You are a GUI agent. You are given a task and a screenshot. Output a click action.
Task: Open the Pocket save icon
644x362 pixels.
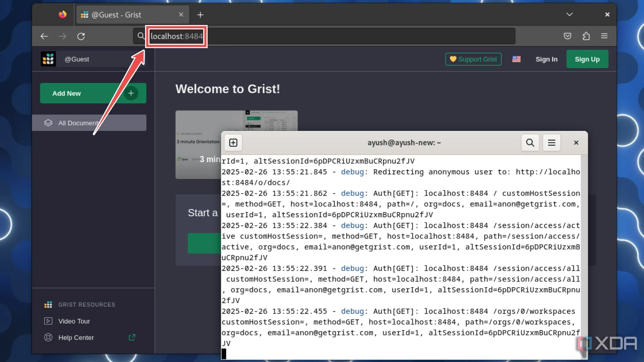coord(567,36)
